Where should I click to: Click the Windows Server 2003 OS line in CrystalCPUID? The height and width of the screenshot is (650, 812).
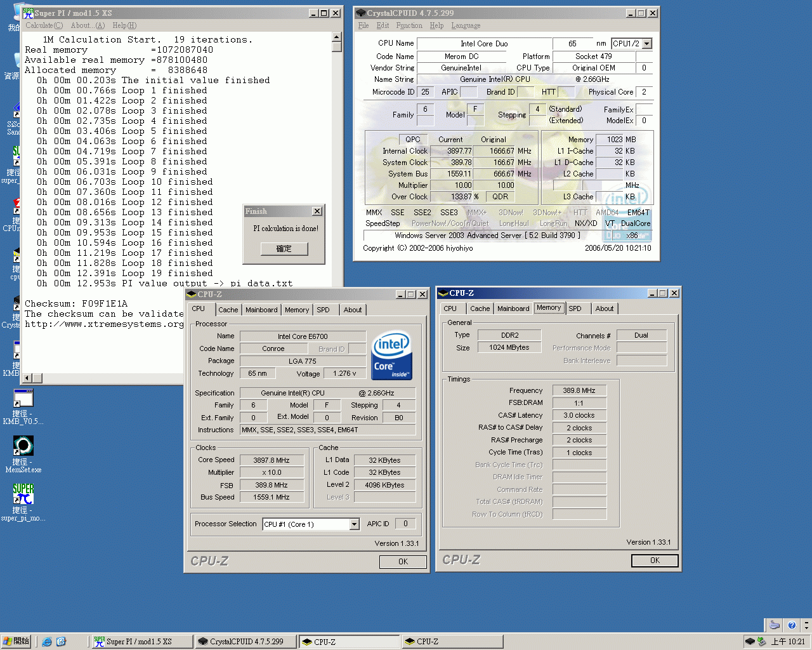507,235
